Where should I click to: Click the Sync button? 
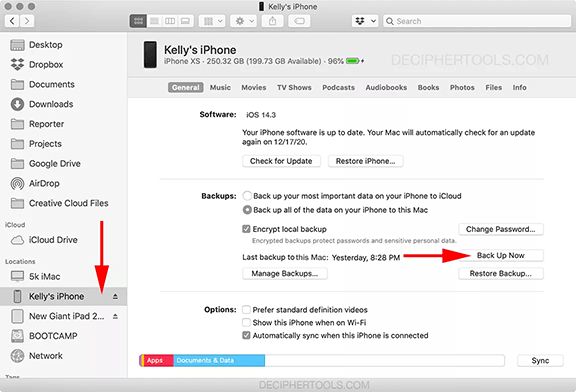540,361
